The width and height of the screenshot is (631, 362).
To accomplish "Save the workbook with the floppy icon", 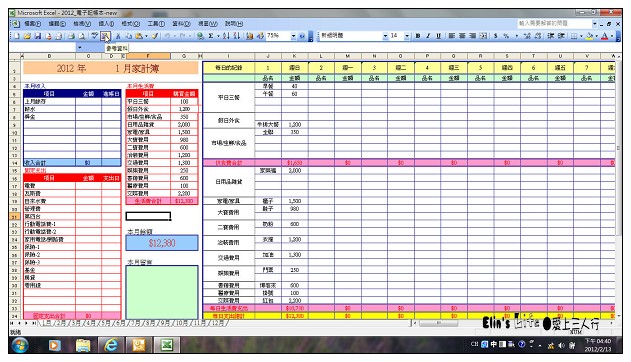I will [x=37, y=36].
